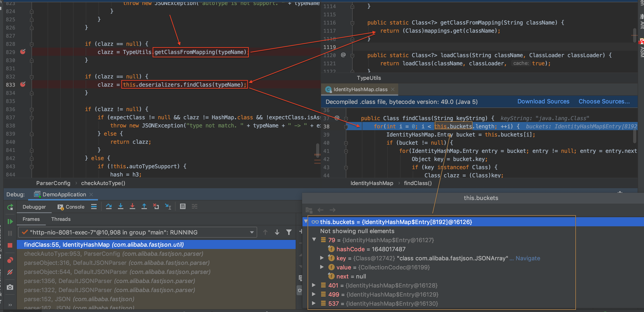Expand the entry 401 node
Screen dimensions: 644x312
(314, 285)
